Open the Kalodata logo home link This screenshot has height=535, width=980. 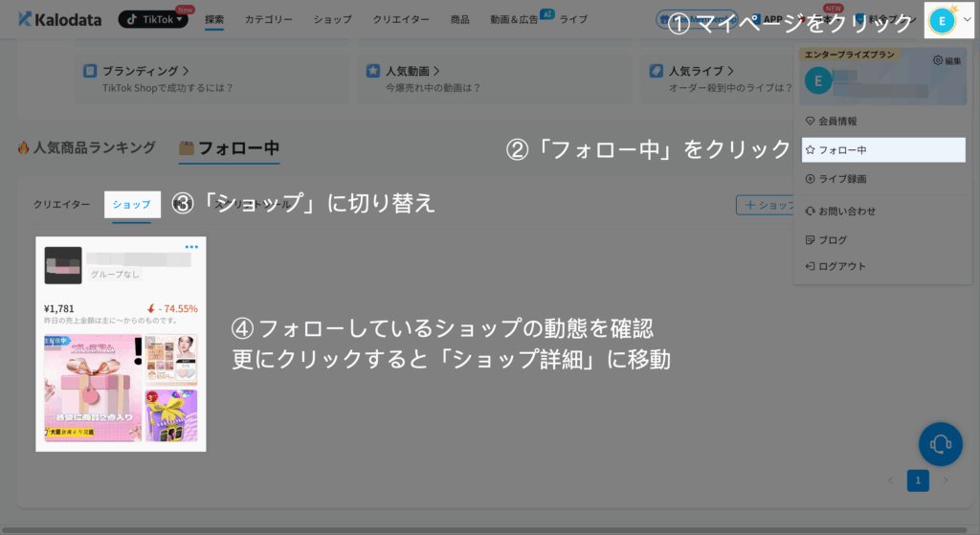click(x=60, y=20)
